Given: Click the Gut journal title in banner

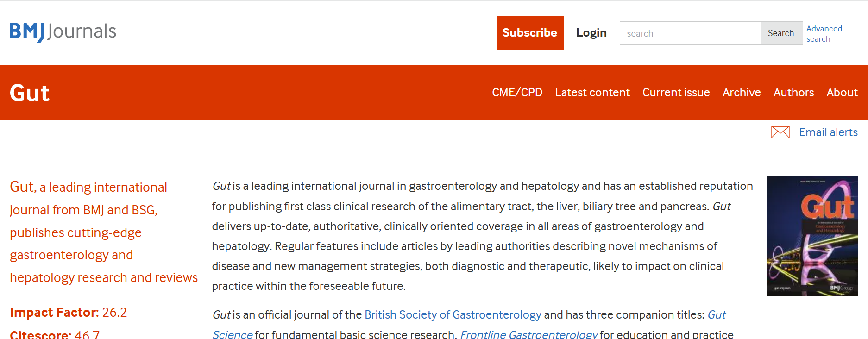Looking at the screenshot, I should (30, 93).
